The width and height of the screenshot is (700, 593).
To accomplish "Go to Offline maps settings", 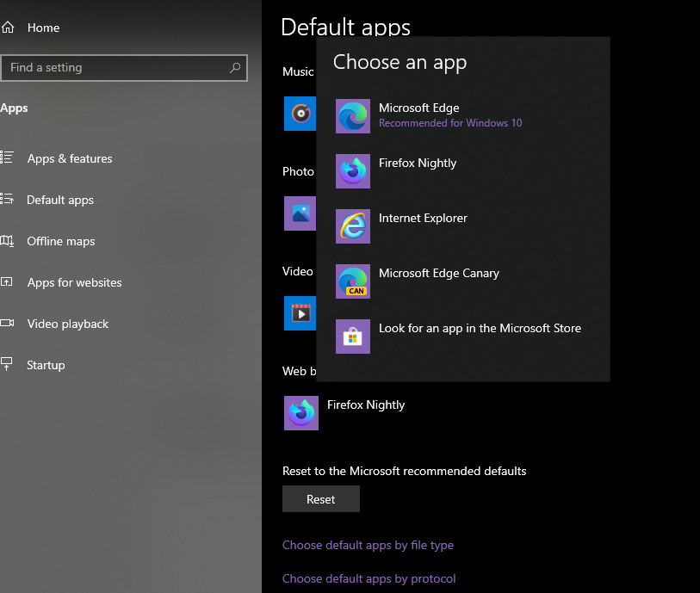I will coord(61,241).
